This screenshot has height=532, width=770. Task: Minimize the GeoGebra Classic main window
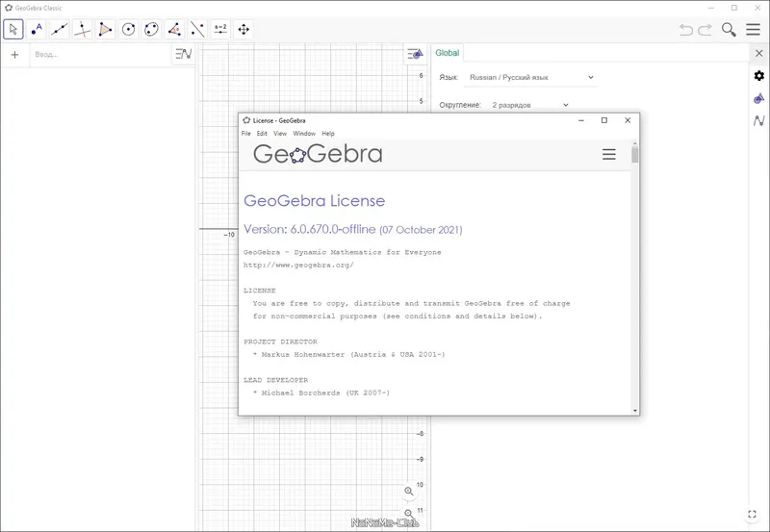(711, 8)
